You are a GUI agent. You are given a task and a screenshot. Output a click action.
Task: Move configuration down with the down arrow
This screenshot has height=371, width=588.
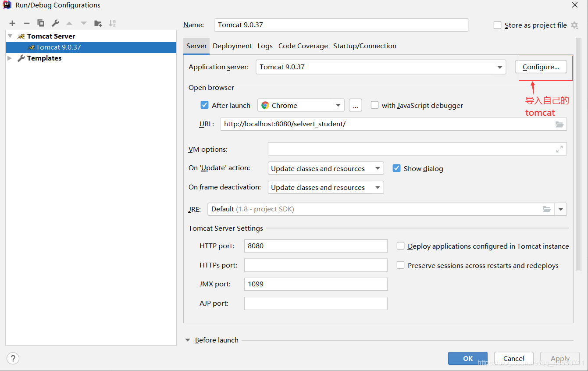coord(84,23)
